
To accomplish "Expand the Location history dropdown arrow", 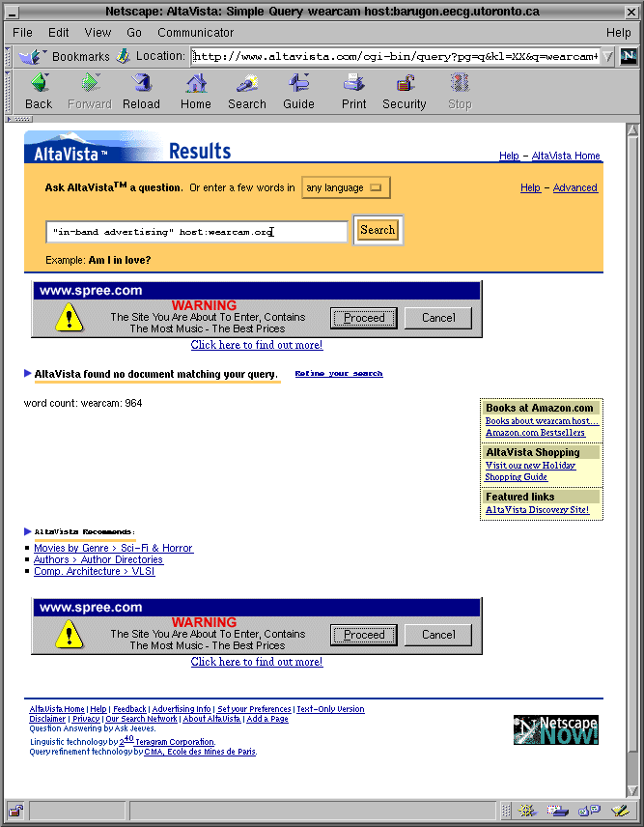I will tap(608, 56).
